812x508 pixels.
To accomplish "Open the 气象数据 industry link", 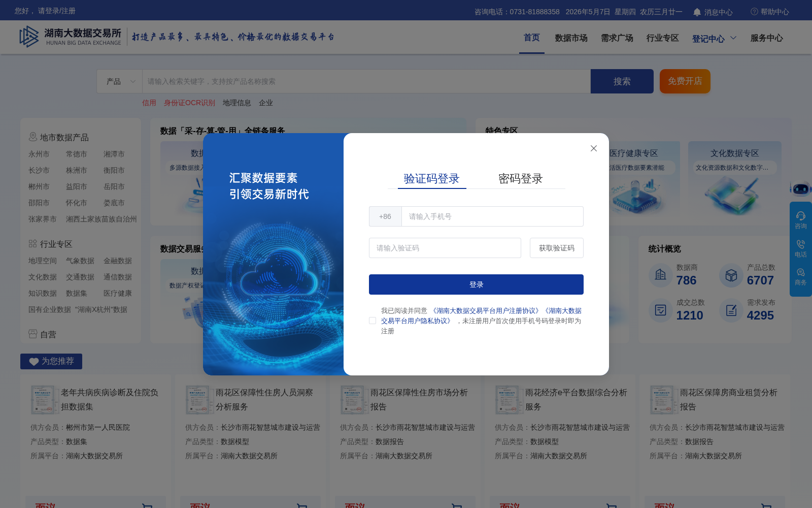I will (x=80, y=261).
